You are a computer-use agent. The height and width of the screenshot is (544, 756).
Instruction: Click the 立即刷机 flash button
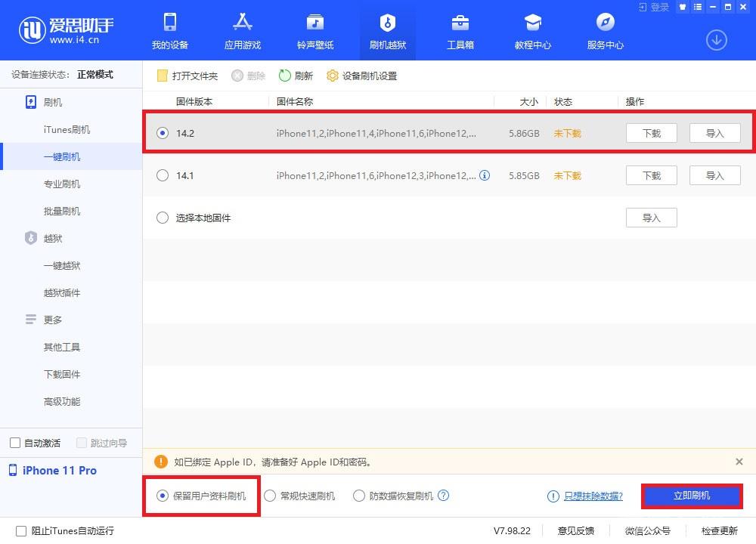[691, 496]
